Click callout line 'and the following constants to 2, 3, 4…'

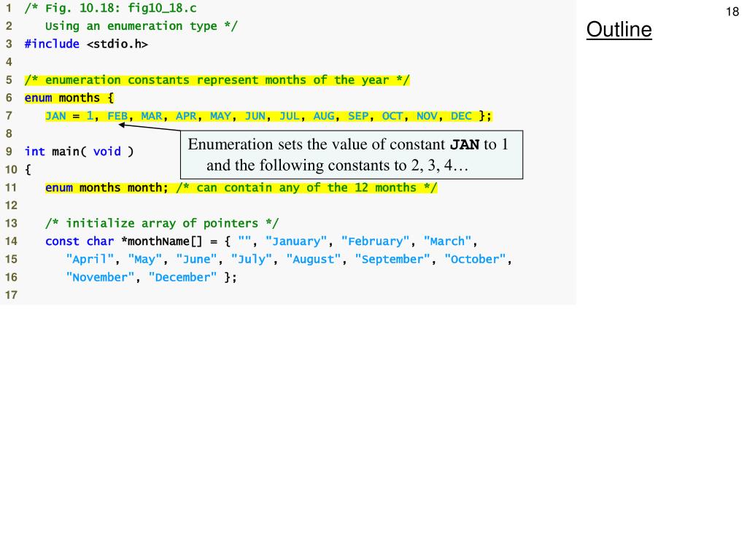[x=338, y=166]
